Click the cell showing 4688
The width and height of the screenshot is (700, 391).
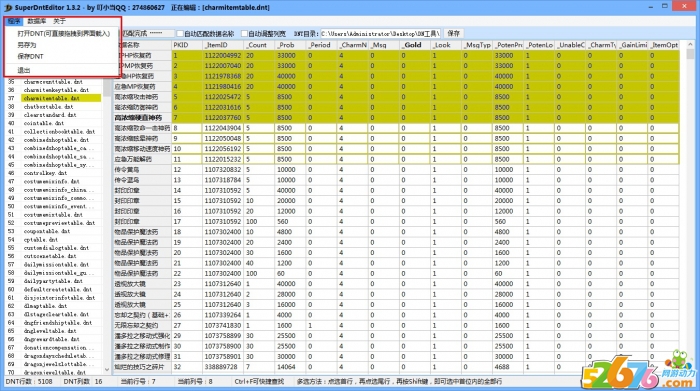point(508,367)
